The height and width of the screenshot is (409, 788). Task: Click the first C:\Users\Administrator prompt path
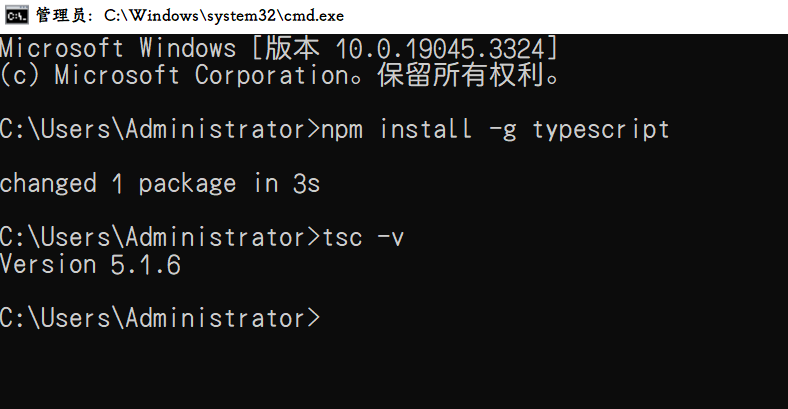pos(160,129)
